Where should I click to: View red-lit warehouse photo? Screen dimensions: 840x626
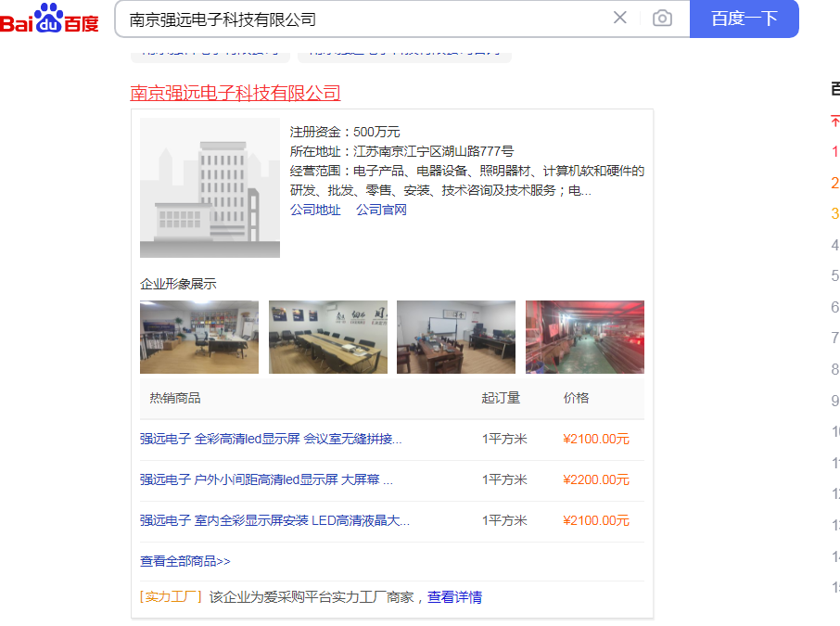585,338
